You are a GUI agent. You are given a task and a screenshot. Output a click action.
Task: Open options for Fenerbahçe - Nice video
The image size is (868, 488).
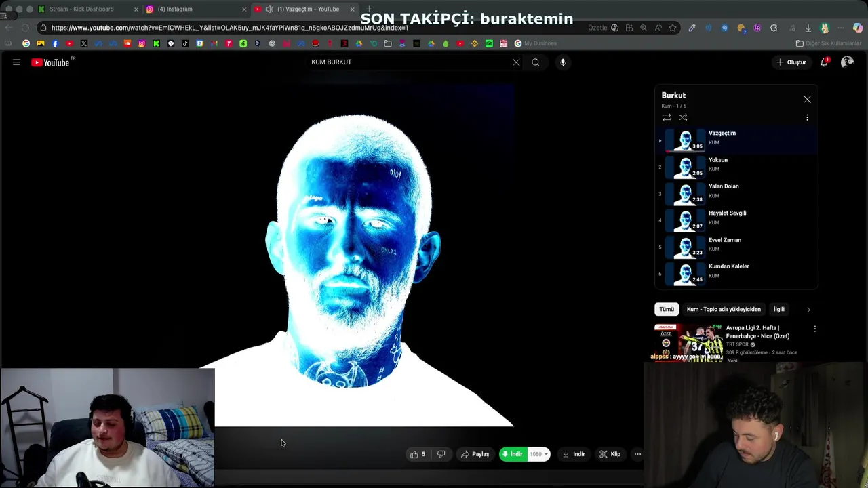click(814, 329)
